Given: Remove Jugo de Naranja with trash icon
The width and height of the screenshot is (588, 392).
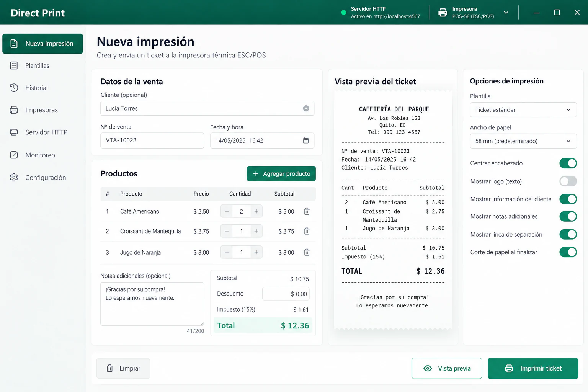Looking at the screenshot, I should pyautogui.click(x=307, y=252).
